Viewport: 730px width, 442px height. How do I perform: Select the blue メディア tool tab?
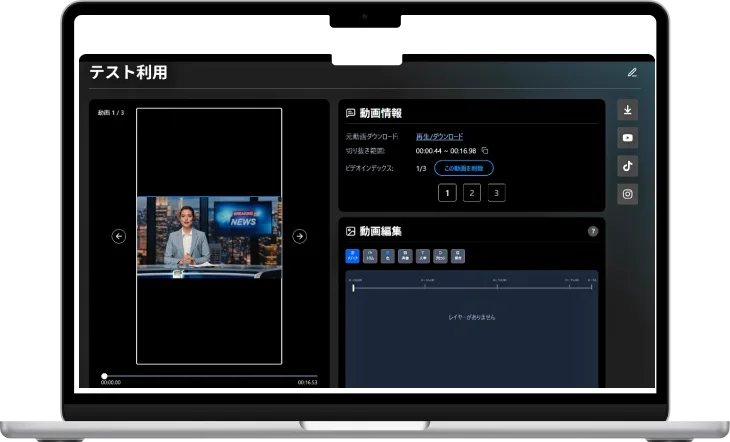coord(352,256)
